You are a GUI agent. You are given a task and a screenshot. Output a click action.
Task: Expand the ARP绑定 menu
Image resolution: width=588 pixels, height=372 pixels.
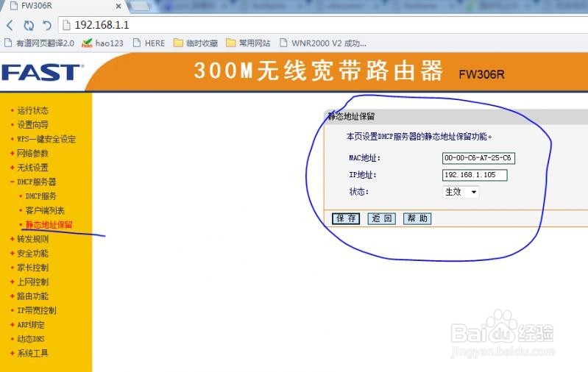coord(31,324)
